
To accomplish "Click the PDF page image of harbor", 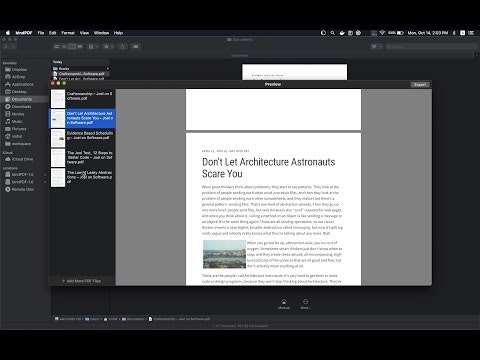I will (224, 254).
